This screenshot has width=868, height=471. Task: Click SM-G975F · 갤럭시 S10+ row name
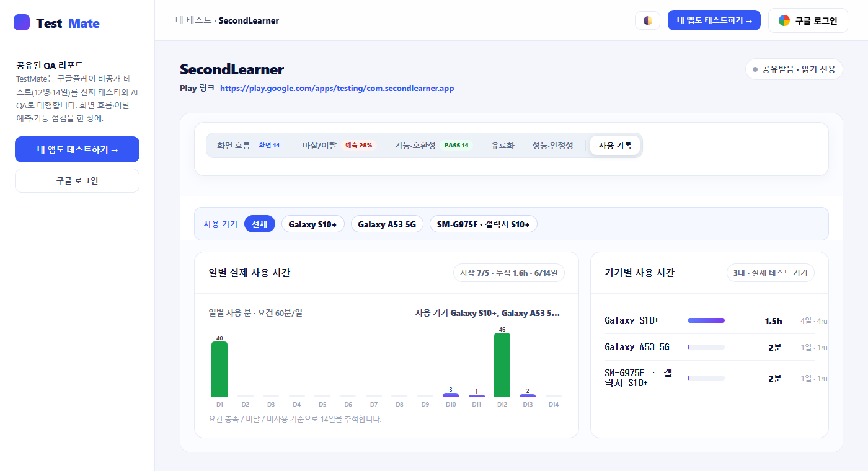638,377
